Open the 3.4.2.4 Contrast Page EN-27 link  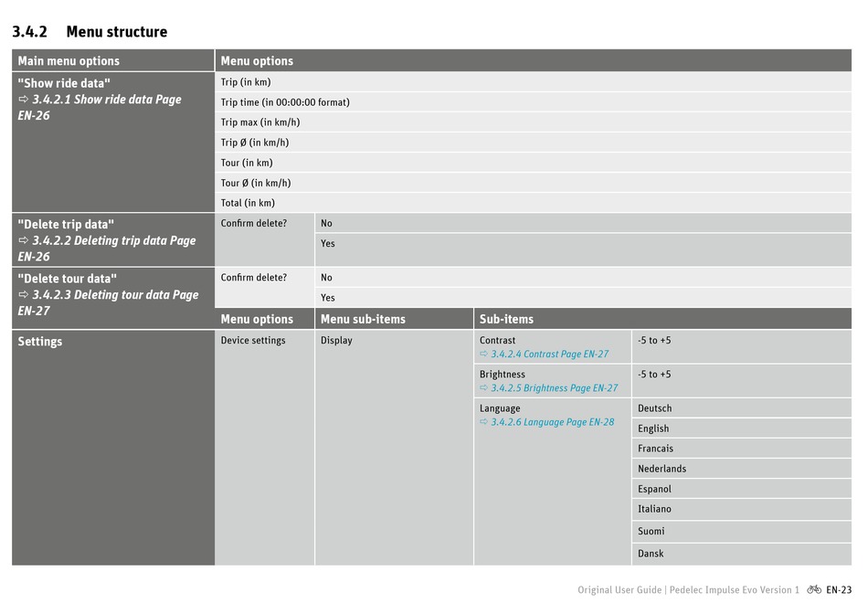point(550,354)
